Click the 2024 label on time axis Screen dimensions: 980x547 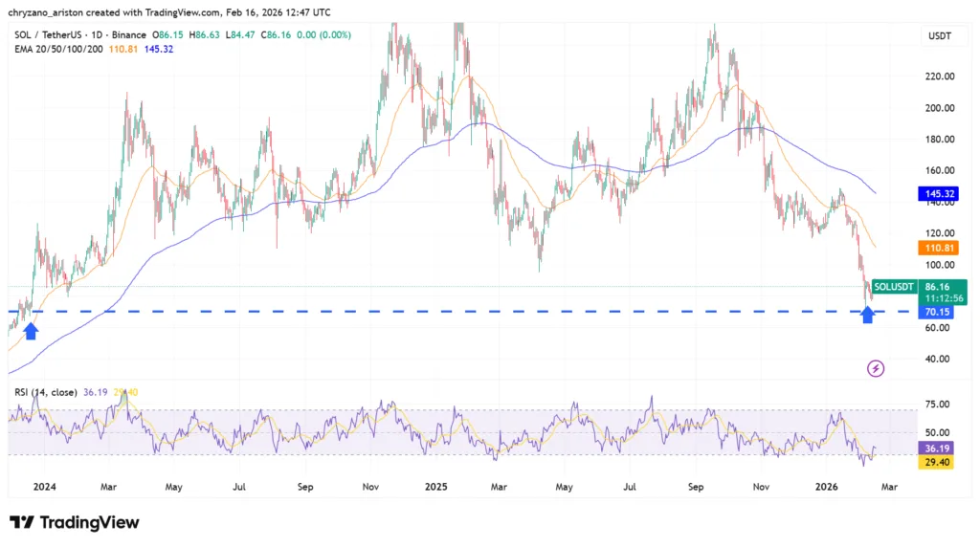point(44,486)
